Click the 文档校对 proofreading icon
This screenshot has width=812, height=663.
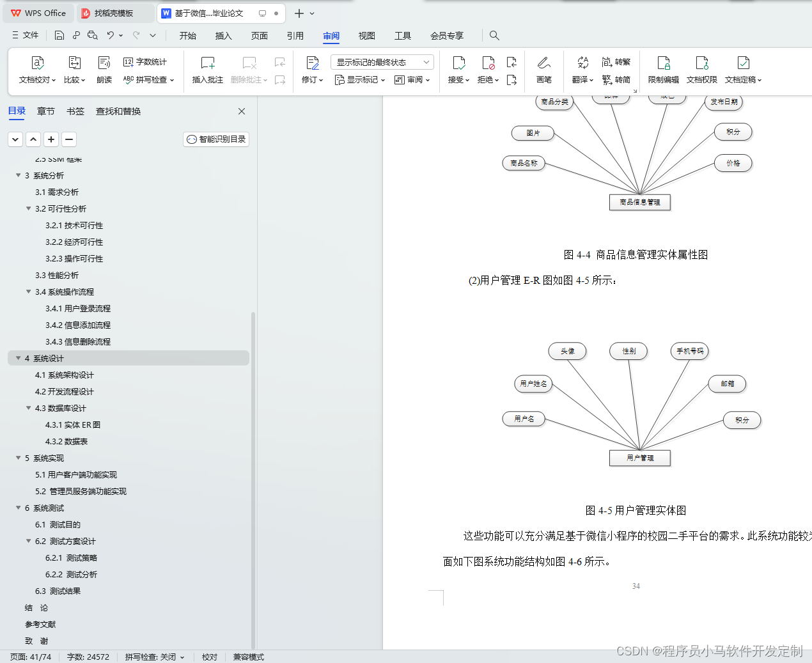(x=38, y=63)
